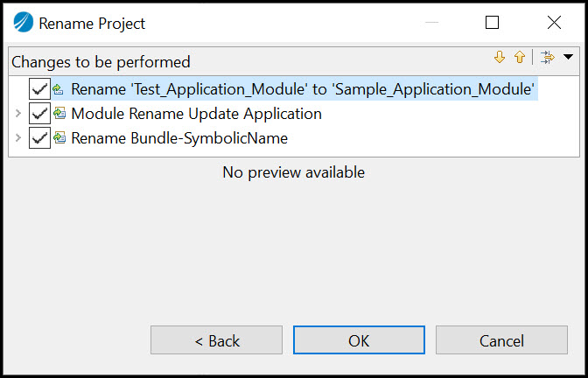Go back with the Back button
Image resolution: width=588 pixels, height=378 pixels.
[x=217, y=340]
